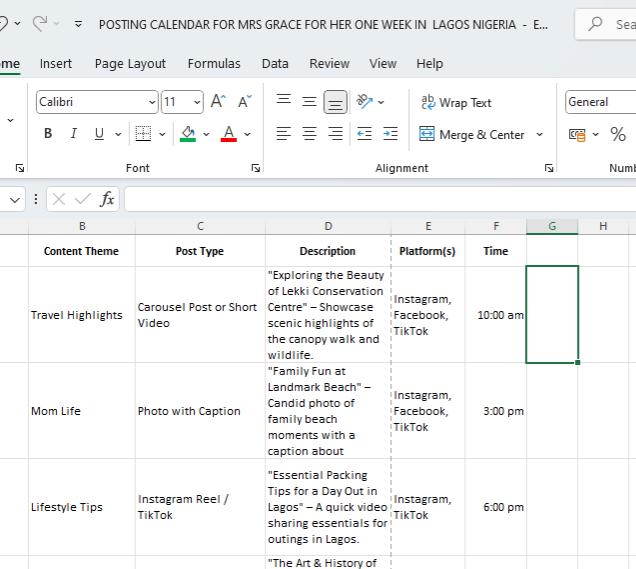636x569 pixels.
Task: Click the General number format box
Action: [x=600, y=102]
